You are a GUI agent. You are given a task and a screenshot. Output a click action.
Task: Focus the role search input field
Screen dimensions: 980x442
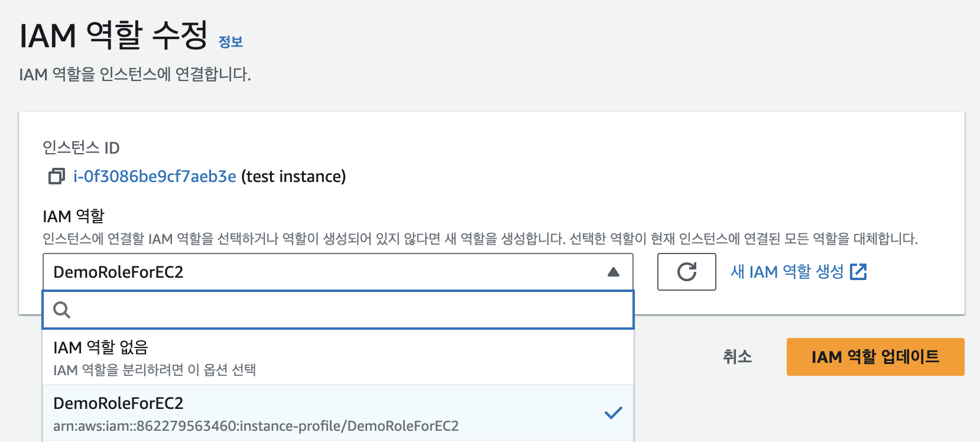[338, 310]
